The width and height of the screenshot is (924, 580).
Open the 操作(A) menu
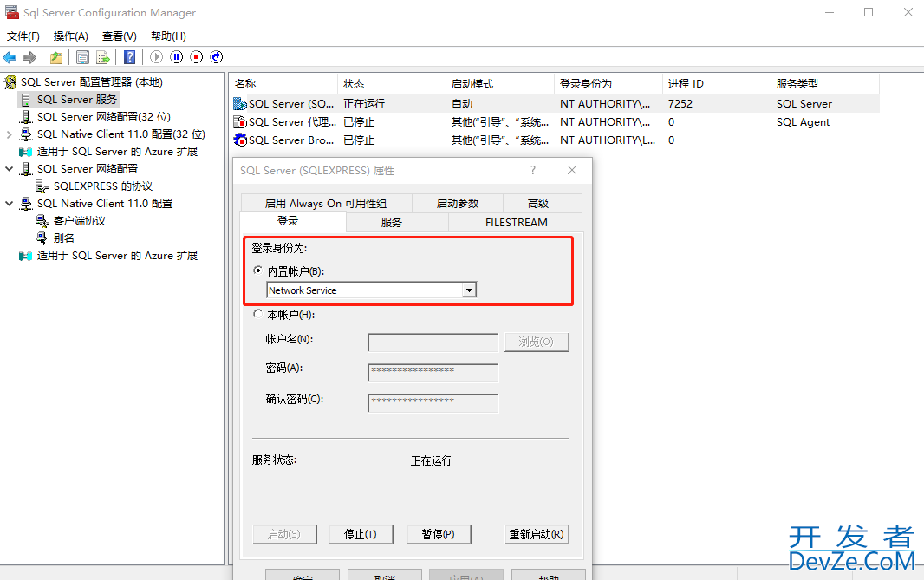[x=70, y=36]
